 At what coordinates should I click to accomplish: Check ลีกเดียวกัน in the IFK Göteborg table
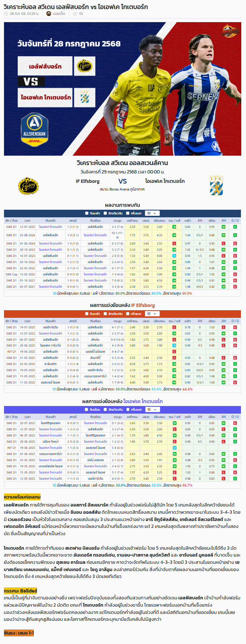click(105, 410)
